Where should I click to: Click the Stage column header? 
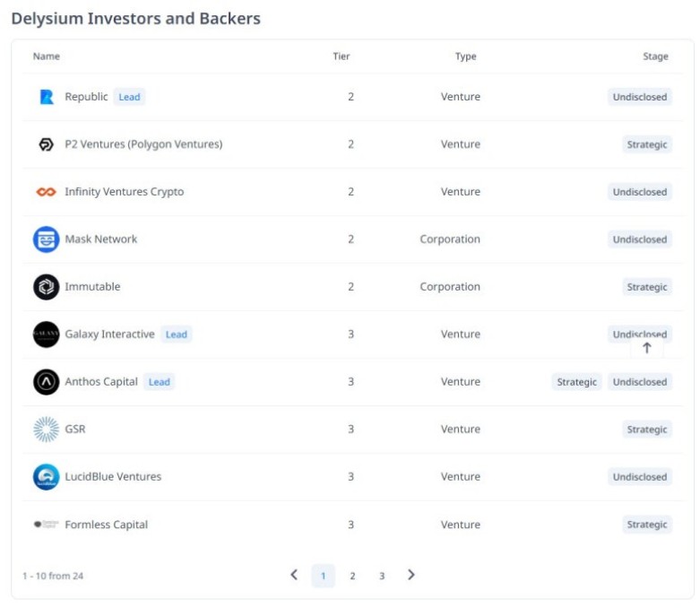(x=655, y=56)
